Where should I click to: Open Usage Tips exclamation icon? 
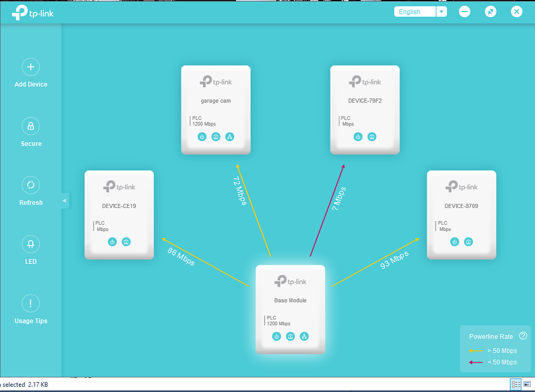click(x=31, y=303)
